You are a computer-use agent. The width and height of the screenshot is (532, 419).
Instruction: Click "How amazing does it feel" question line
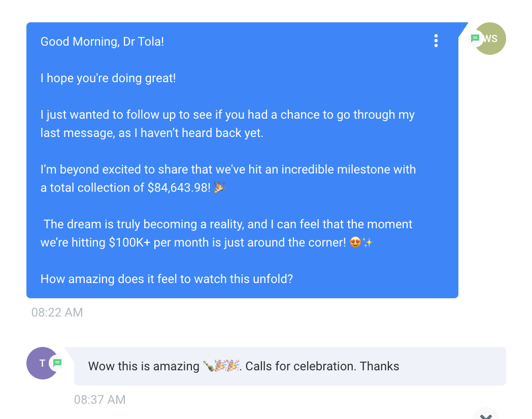(167, 279)
